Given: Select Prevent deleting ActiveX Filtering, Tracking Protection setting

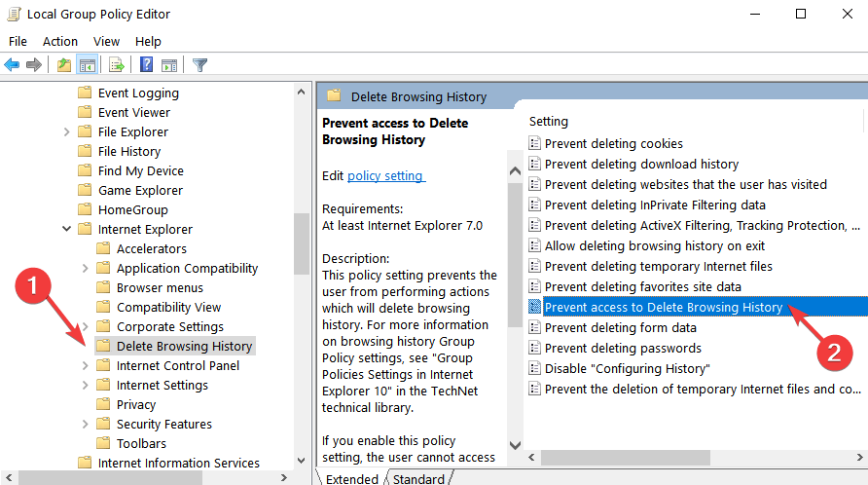Looking at the screenshot, I should tap(702, 225).
